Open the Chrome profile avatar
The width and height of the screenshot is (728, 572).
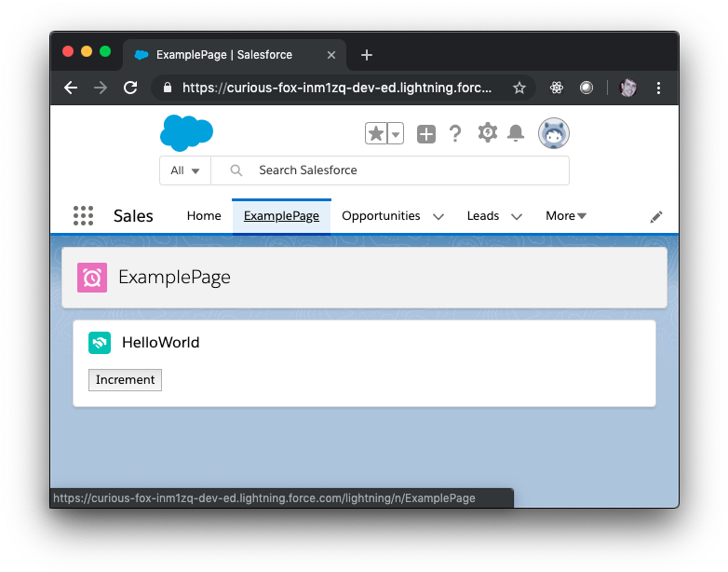click(x=628, y=88)
